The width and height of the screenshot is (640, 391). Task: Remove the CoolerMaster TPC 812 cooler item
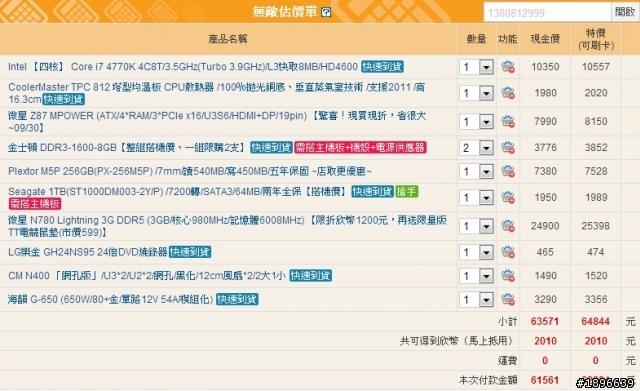click(x=508, y=93)
